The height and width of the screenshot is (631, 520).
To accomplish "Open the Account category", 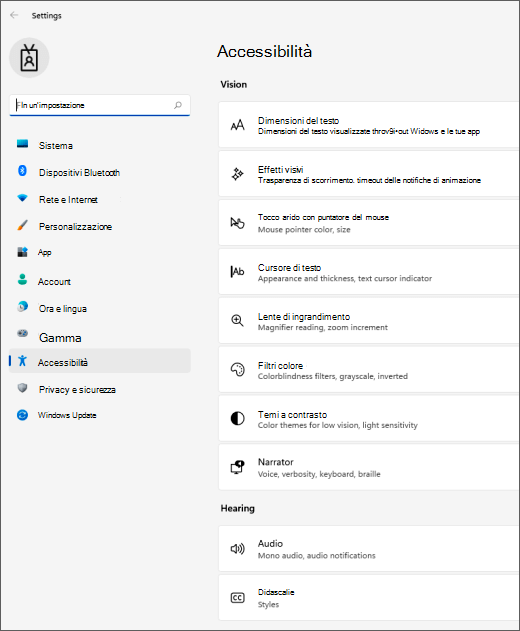I will coord(100,282).
